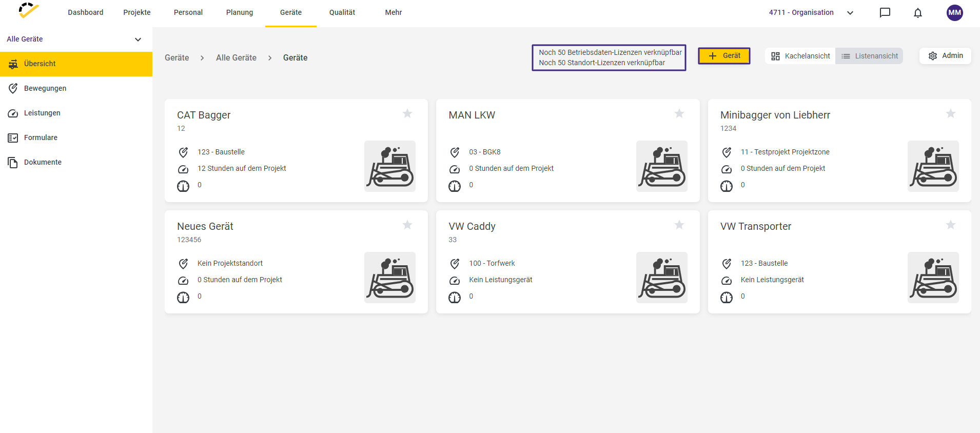Image resolution: width=980 pixels, height=433 pixels.
Task: Open the Planung tab
Action: pyautogui.click(x=240, y=13)
